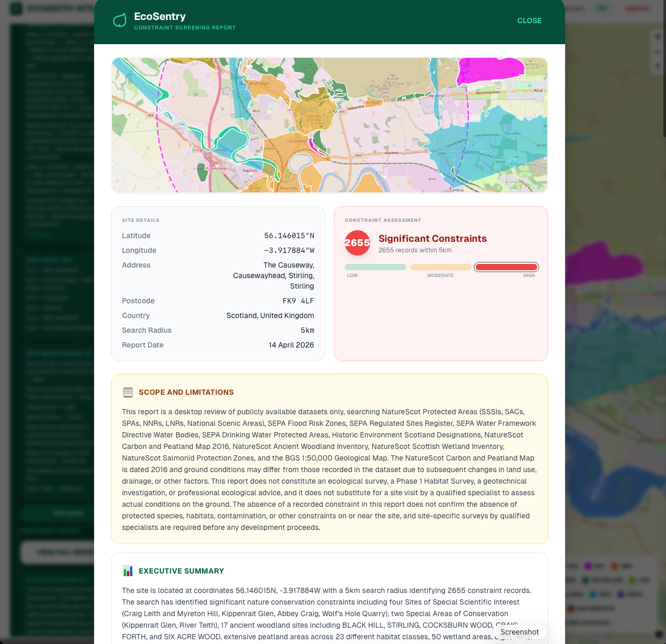The height and width of the screenshot is (644, 666).
Task: Click the magenta legend swatch behind the report
Action: tap(588, 566)
